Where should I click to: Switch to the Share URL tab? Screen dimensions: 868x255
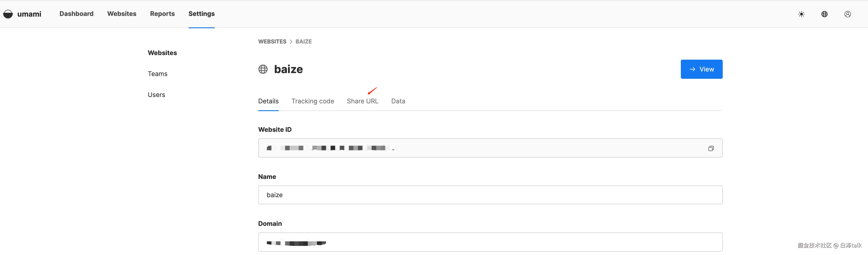point(362,101)
